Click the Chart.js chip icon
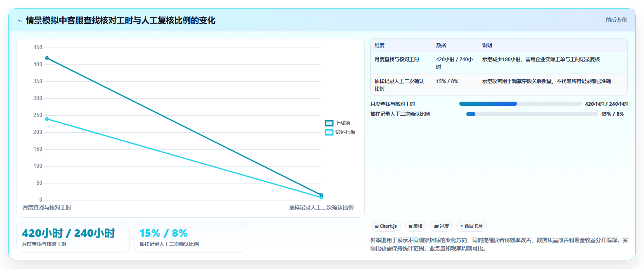 click(x=377, y=226)
